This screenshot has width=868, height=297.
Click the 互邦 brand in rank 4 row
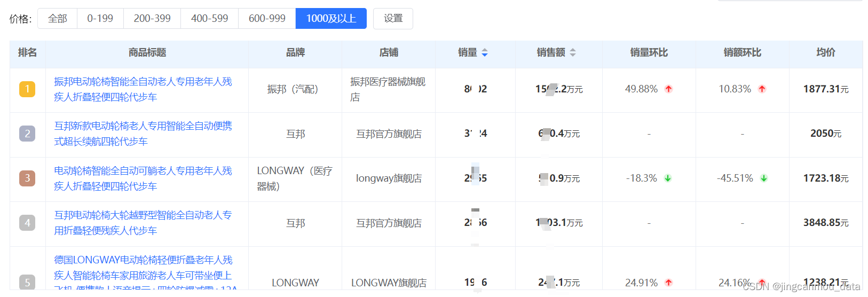click(x=295, y=223)
